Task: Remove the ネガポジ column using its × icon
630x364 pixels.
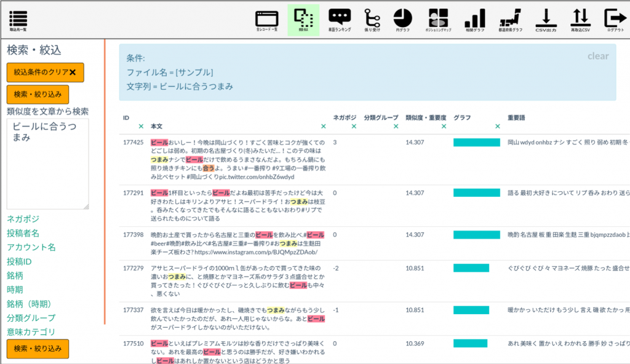Action: tap(354, 126)
